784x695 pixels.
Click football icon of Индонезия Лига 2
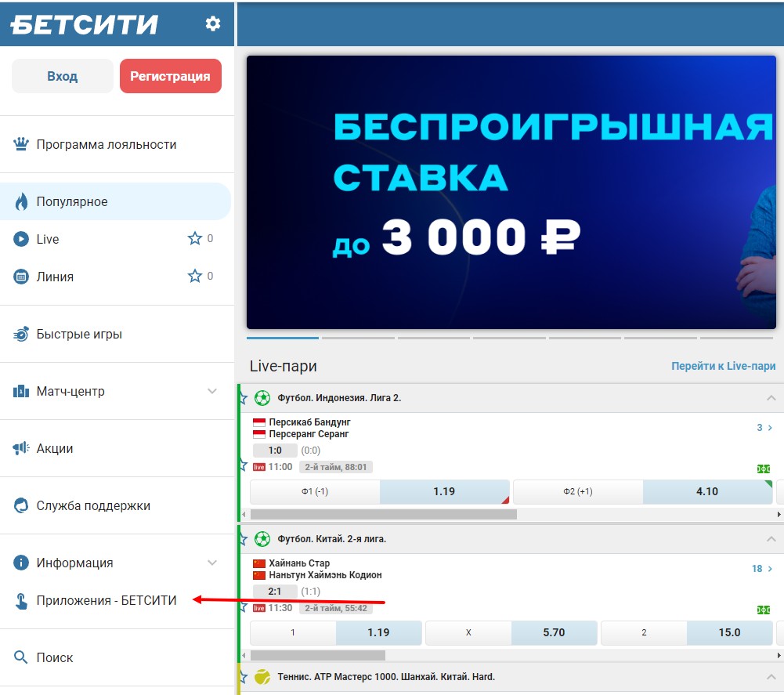tap(262, 398)
